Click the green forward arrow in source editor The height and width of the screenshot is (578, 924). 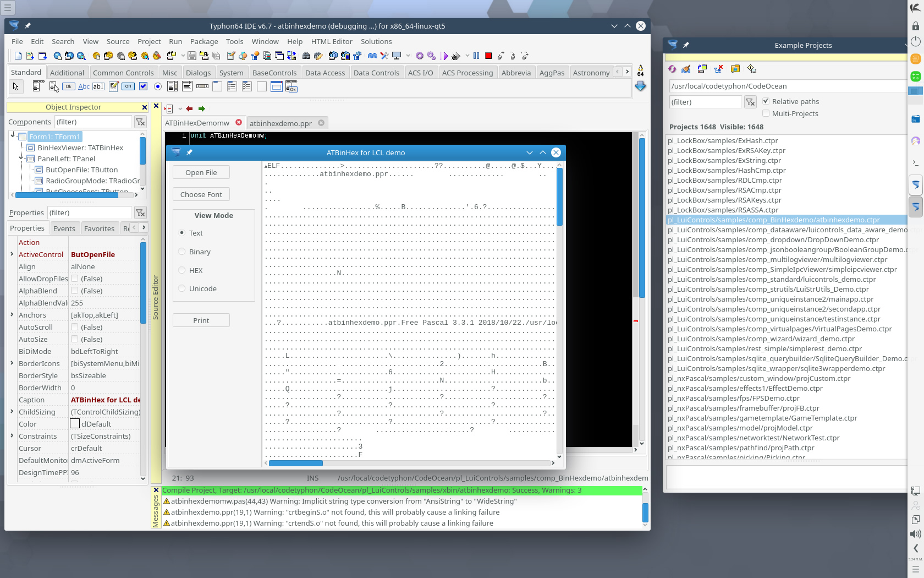tap(201, 109)
